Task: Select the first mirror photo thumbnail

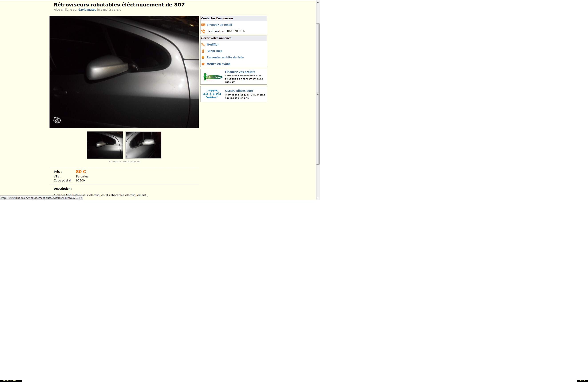Action: pos(105,145)
